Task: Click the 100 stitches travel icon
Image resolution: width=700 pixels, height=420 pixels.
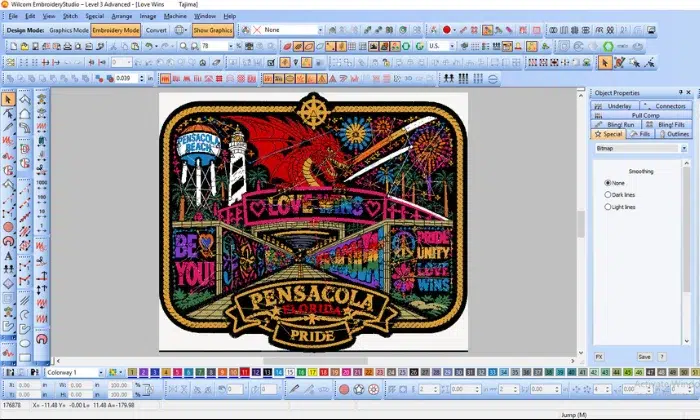Action: click(42, 199)
